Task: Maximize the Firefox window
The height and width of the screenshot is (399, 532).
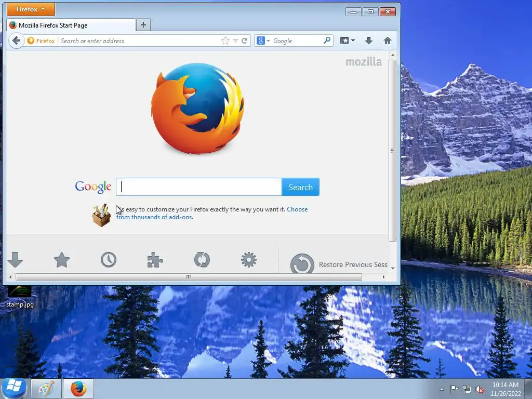Action: [x=370, y=12]
